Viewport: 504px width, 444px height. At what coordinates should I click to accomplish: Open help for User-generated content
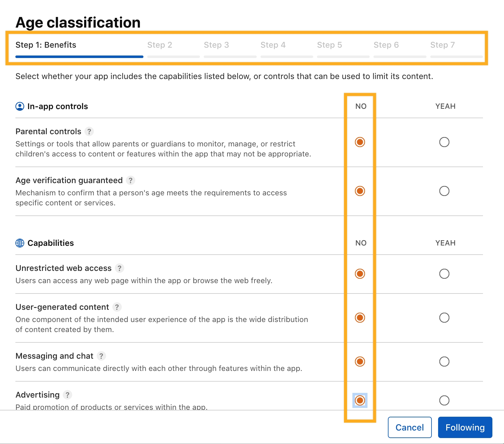(117, 307)
